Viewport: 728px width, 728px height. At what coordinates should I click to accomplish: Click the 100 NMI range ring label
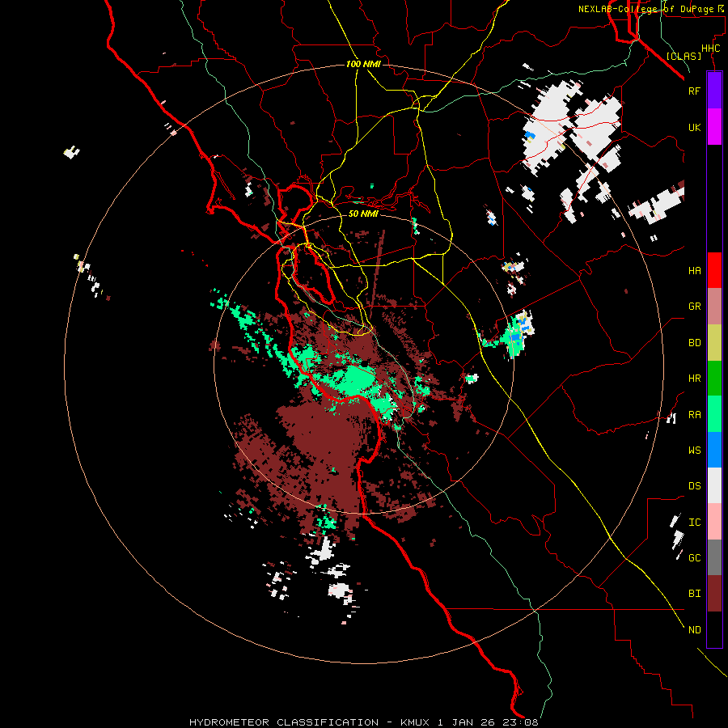click(363, 64)
